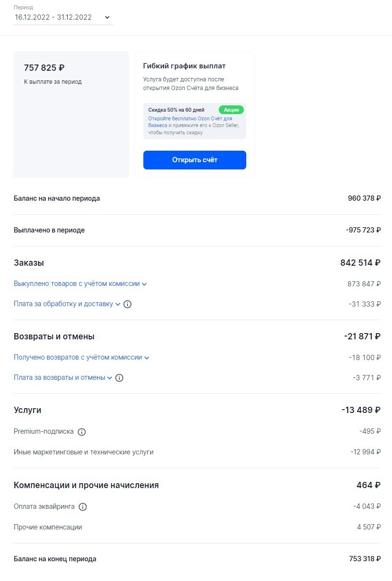Click the Услуги section heading

[27, 410]
